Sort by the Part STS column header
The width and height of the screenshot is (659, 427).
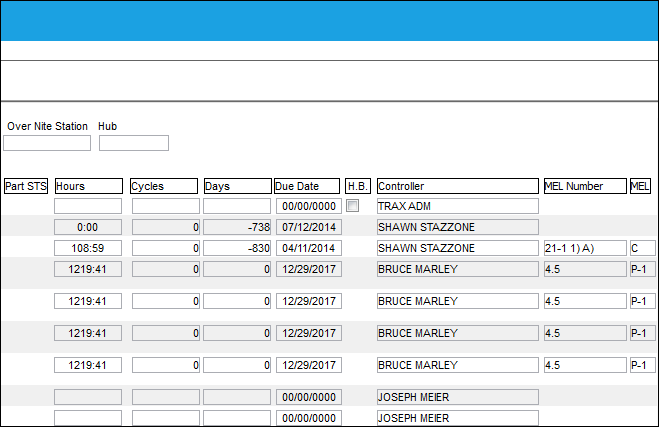(x=26, y=186)
